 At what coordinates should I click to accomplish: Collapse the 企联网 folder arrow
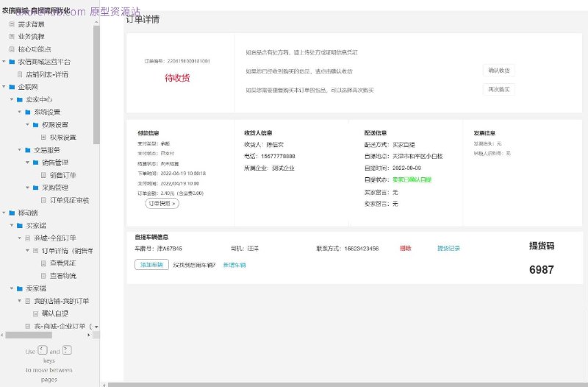tap(4, 87)
